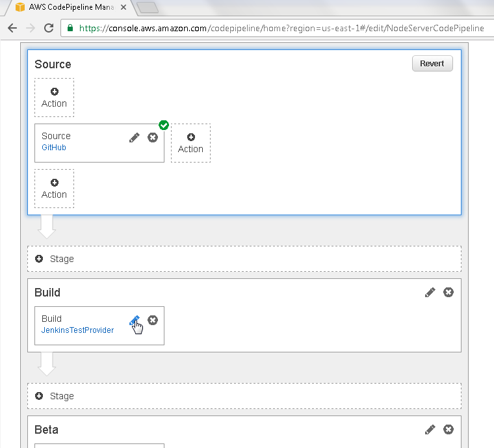Click the Beta stage heading
The width and height of the screenshot is (494, 448).
click(x=46, y=430)
